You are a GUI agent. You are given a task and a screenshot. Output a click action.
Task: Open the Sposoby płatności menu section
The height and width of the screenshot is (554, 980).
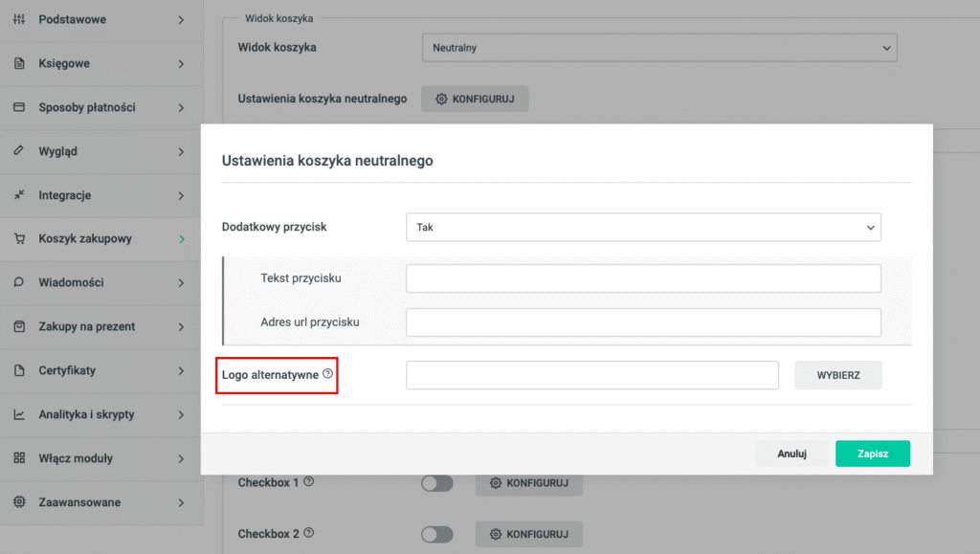click(x=101, y=107)
